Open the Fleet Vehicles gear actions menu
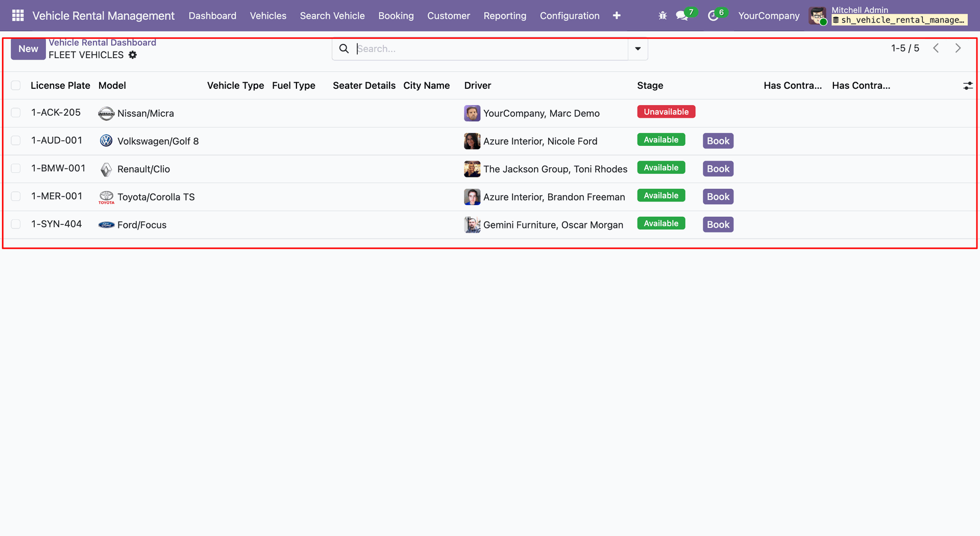This screenshot has width=980, height=536. pyautogui.click(x=133, y=55)
